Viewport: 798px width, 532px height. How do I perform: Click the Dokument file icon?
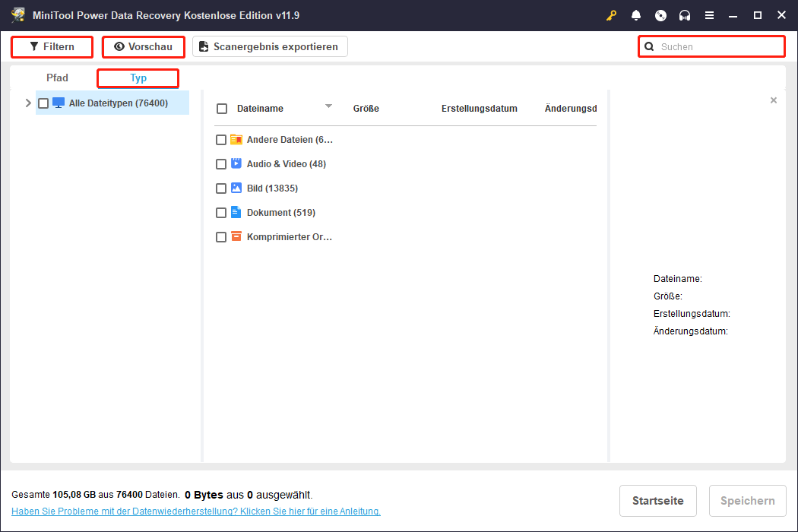tap(236, 212)
